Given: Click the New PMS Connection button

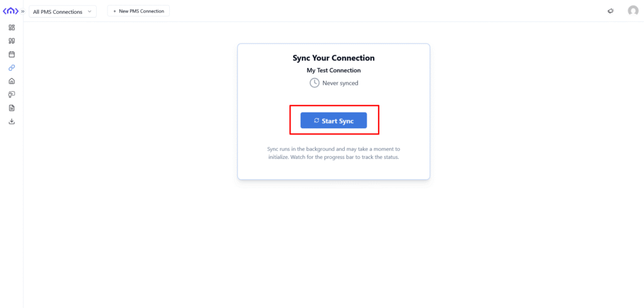Looking at the screenshot, I should tap(138, 11).
